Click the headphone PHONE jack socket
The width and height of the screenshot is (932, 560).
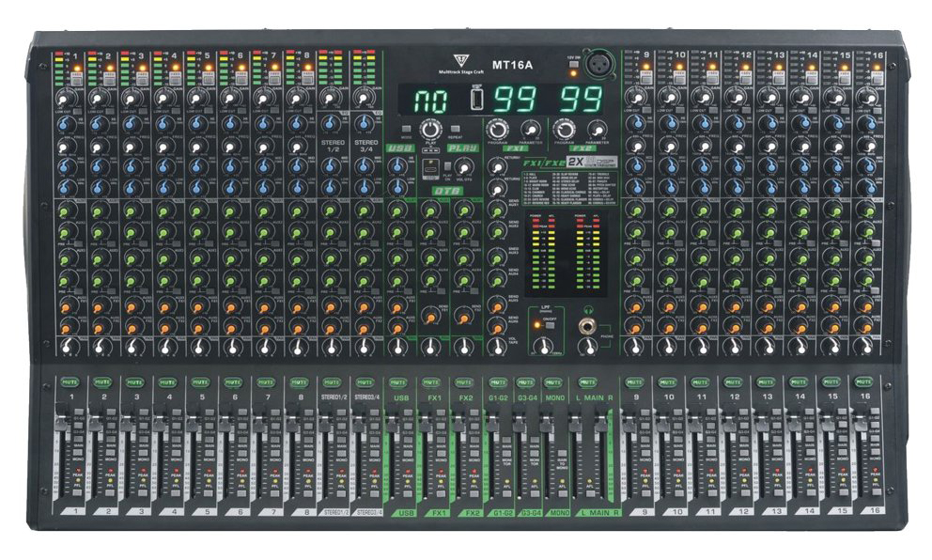(588, 325)
